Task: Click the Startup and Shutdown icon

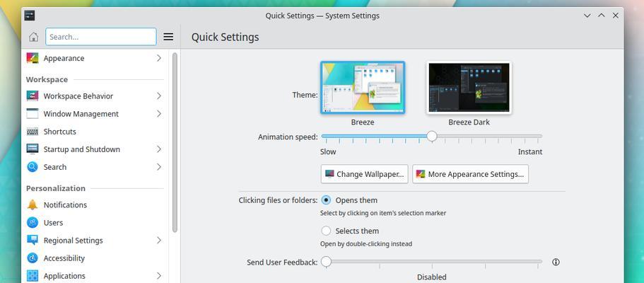Action: [x=33, y=149]
